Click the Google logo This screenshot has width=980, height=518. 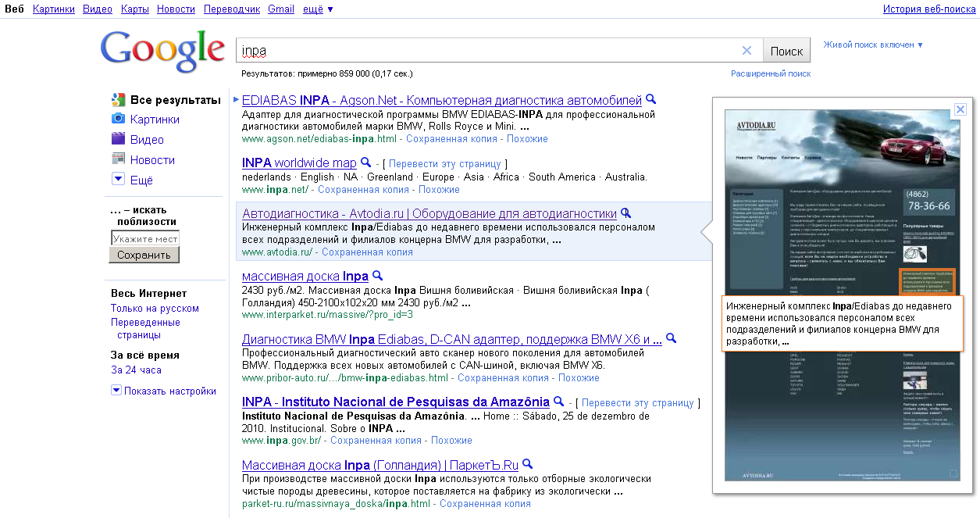pyautogui.click(x=162, y=51)
